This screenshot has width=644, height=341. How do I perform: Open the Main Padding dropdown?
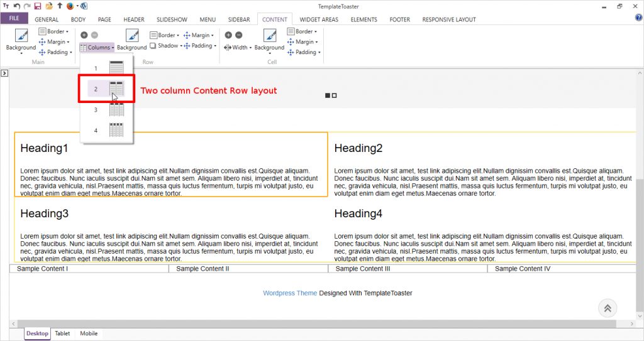pos(57,52)
